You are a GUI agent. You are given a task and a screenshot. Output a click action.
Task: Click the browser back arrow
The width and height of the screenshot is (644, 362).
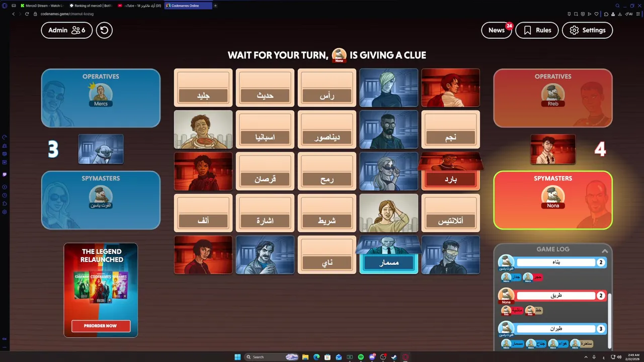point(14,14)
